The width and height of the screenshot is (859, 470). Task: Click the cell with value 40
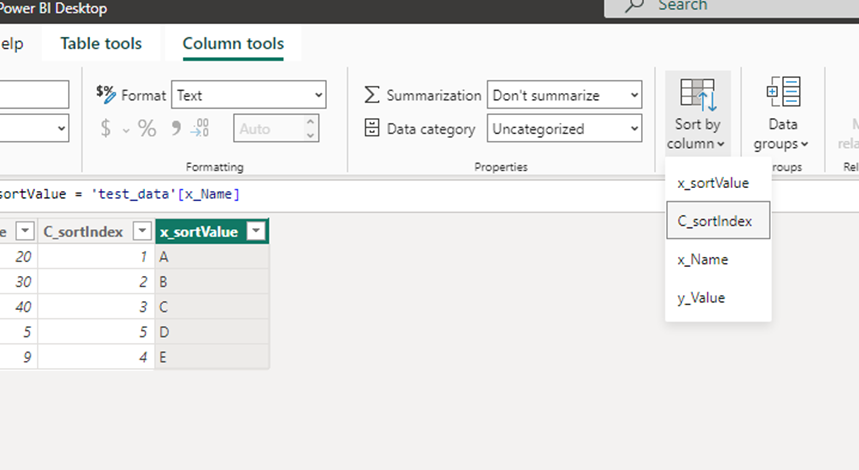pos(19,307)
